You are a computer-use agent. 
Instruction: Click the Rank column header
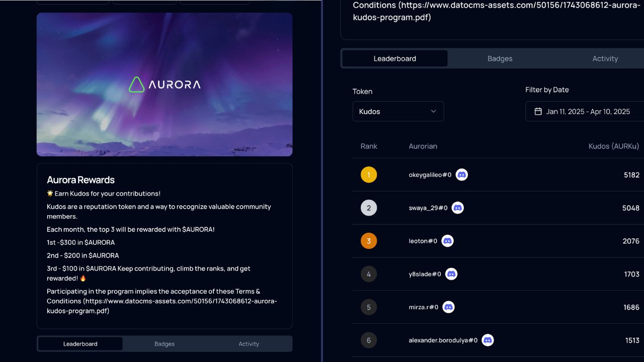click(369, 146)
